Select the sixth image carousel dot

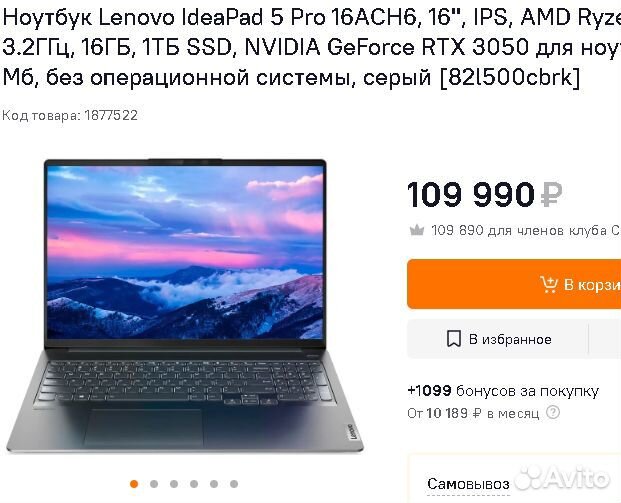pos(234,484)
